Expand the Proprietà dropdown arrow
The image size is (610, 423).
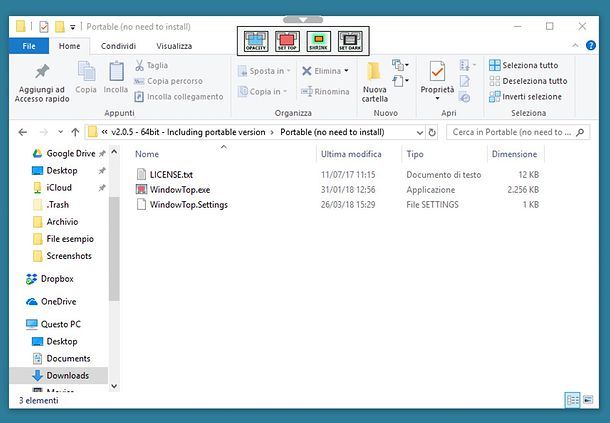(x=437, y=98)
